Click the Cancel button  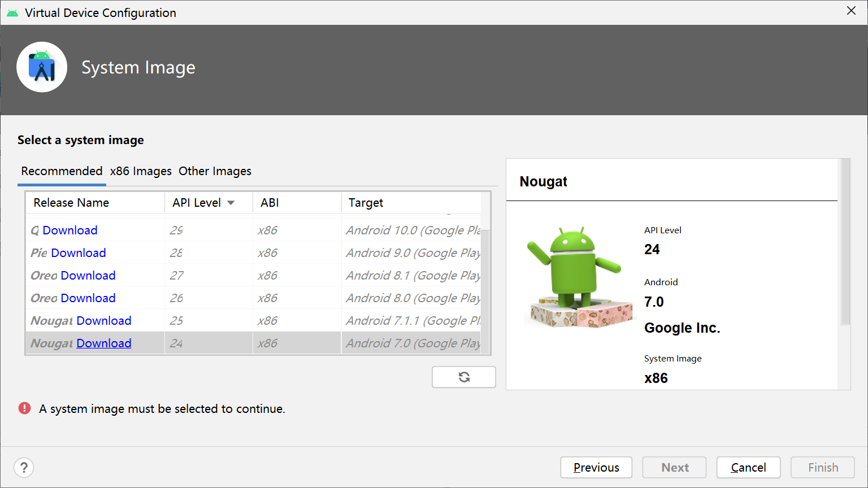coord(748,468)
